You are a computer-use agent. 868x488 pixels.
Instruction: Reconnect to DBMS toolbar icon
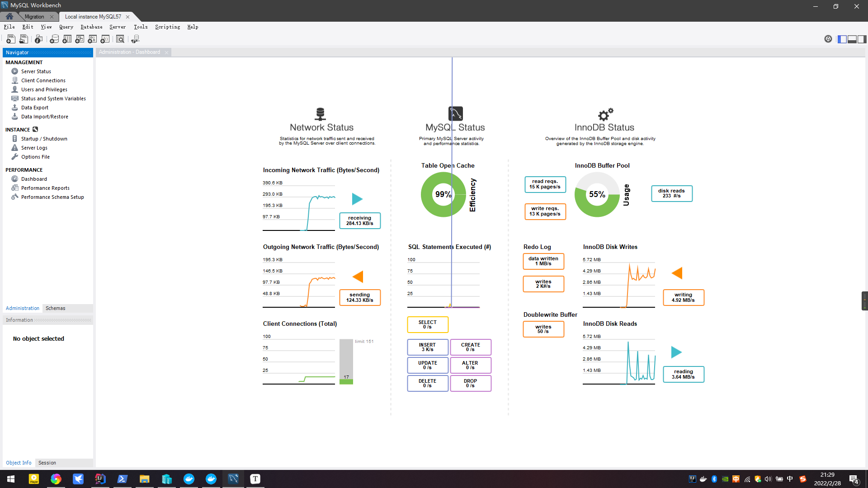135,39
